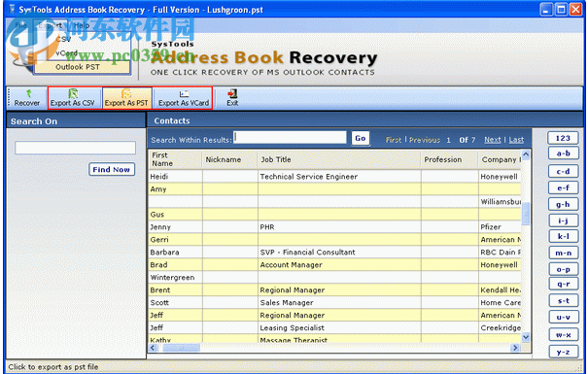Filter contacts by w-x button
This screenshot has width=588, height=374.
point(564,335)
